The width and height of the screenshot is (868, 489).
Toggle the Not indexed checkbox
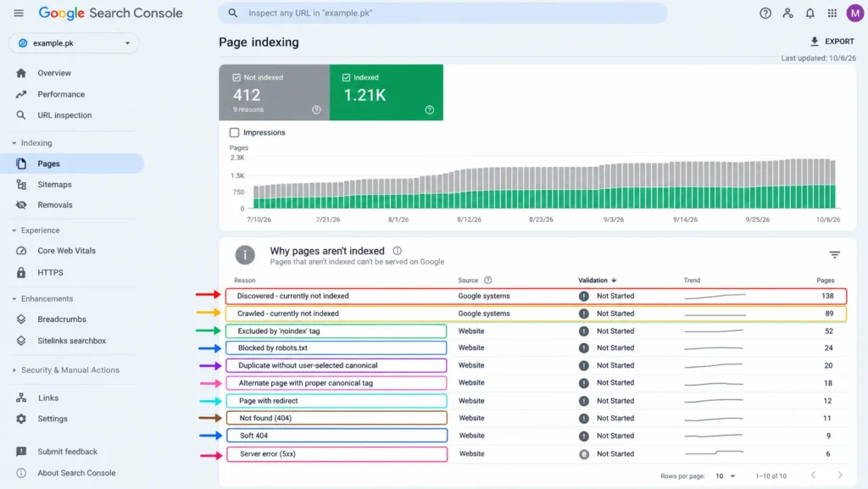click(x=236, y=77)
